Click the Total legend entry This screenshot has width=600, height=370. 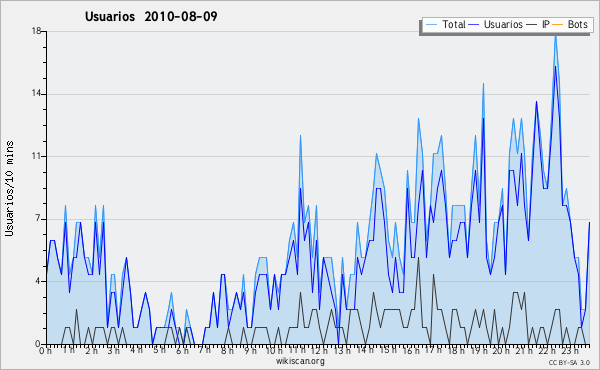click(445, 24)
